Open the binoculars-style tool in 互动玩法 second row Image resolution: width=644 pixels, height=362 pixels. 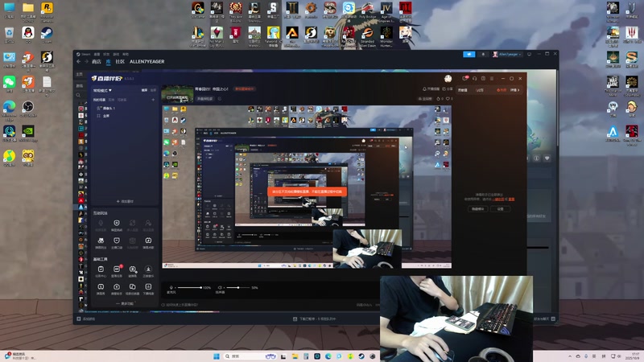coord(101,241)
